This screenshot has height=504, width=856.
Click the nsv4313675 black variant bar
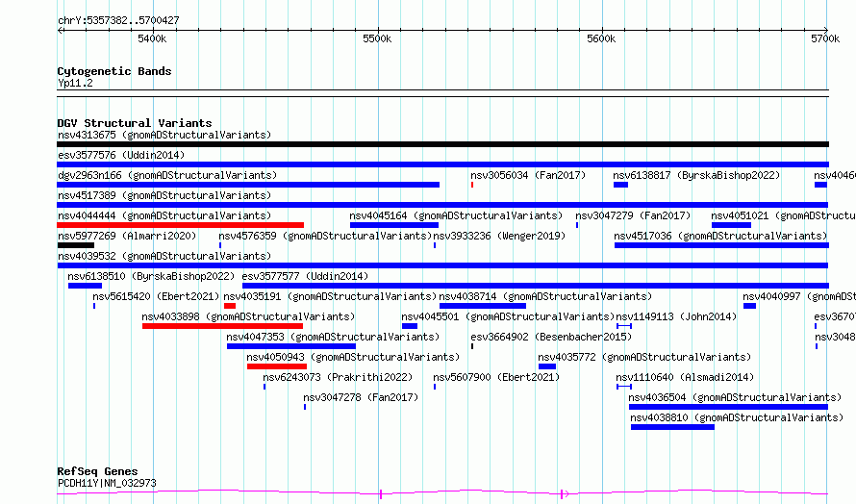pos(442,144)
